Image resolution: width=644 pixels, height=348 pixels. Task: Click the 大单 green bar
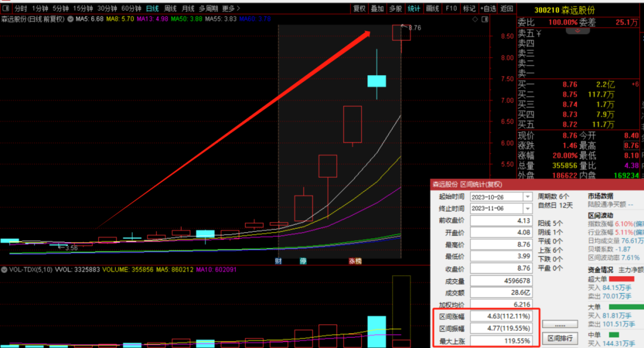626,307
